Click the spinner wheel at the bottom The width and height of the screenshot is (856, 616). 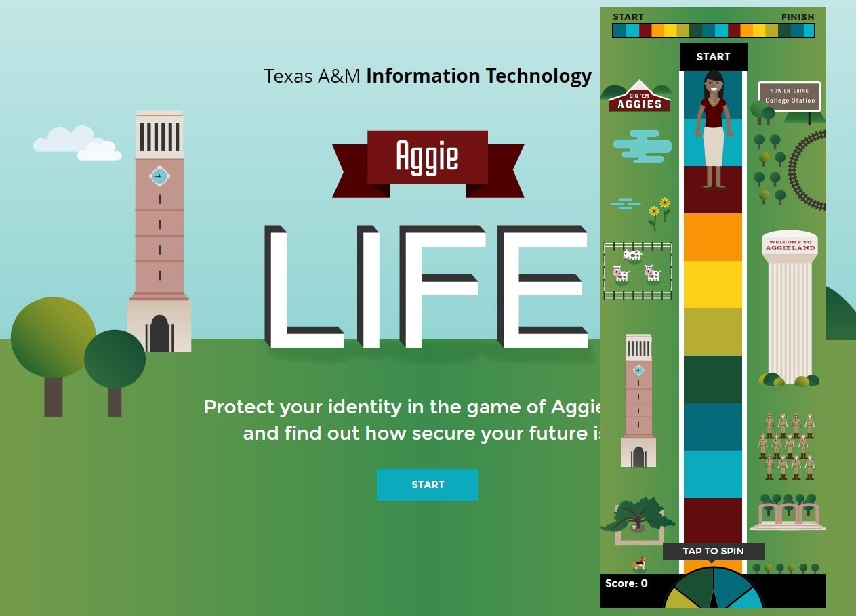point(714,588)
